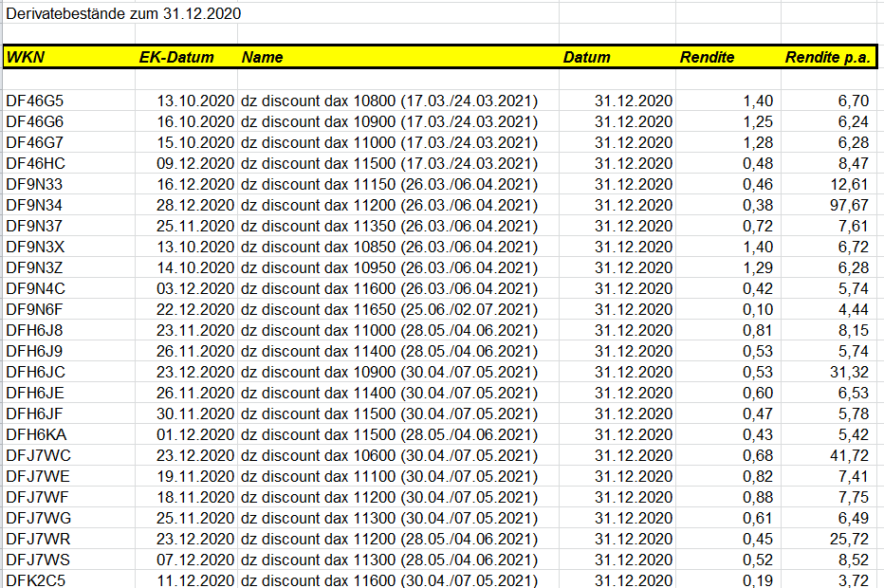This screenshot has width=884, height=588.
Task: Select the Rendite value 0,88
Action: point(758,497)
